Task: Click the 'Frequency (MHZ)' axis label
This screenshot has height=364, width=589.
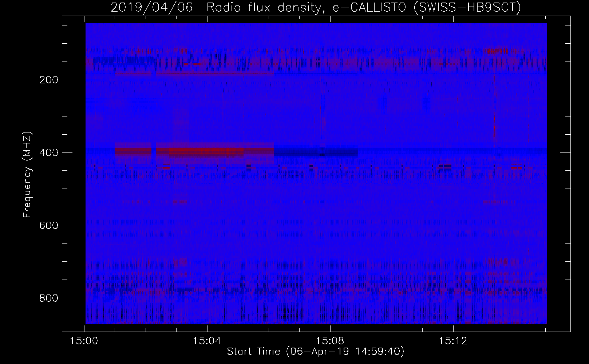Action: click(x=27, y=175)
